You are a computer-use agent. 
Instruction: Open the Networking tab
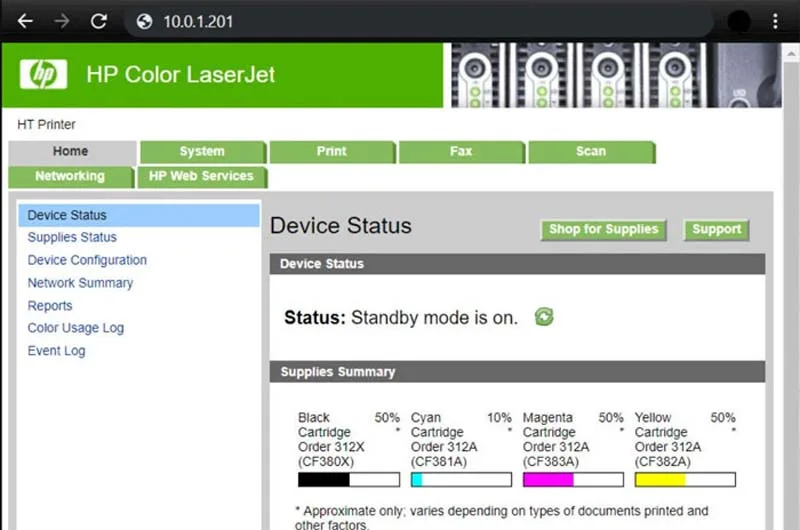coord(71,176)
